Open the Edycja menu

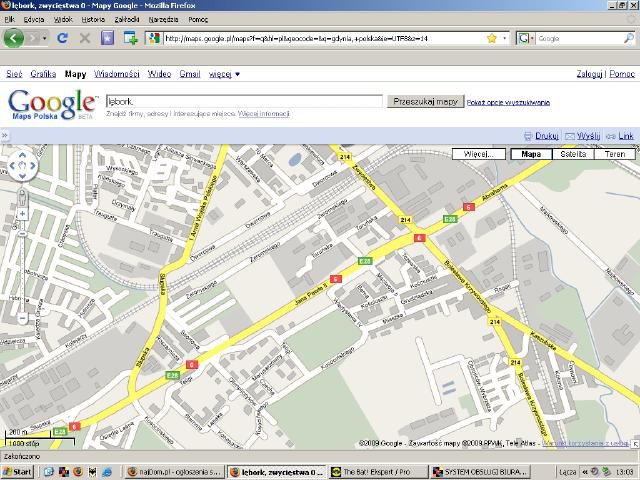(33, 19)
